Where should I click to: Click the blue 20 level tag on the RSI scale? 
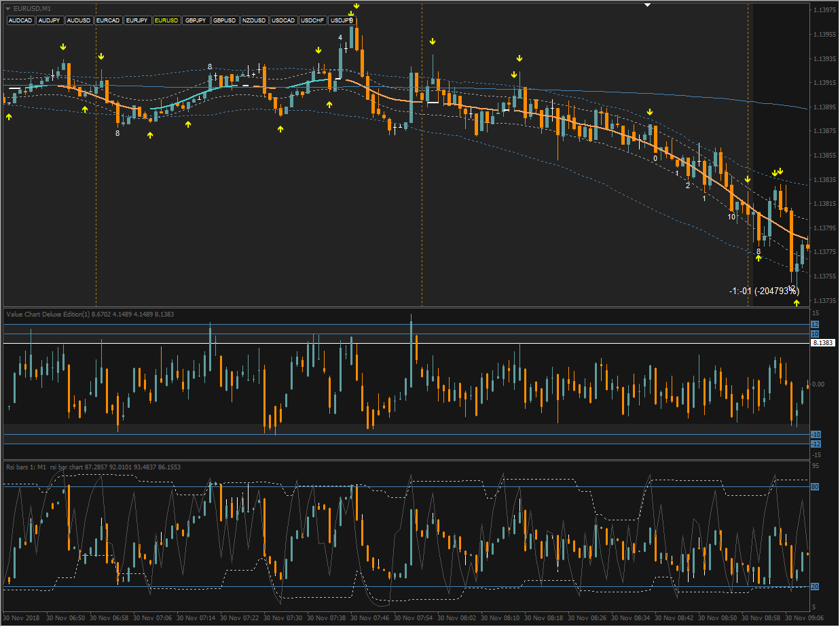(x=816, y=586)
